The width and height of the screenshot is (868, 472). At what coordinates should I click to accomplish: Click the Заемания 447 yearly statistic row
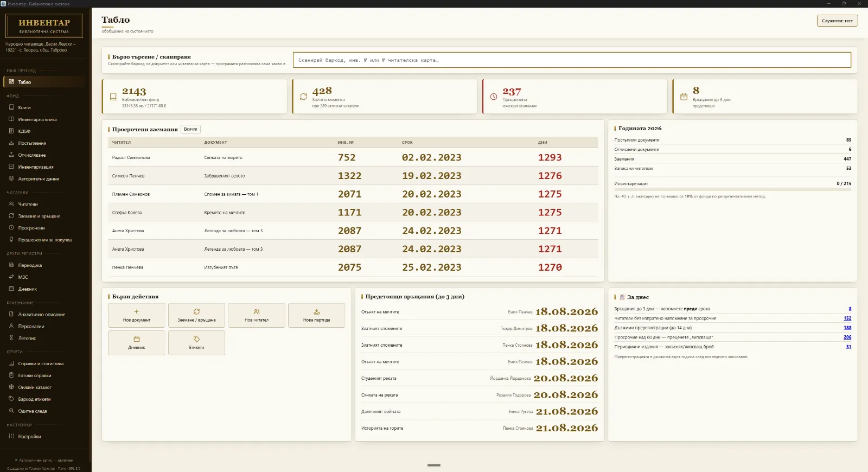coord(733,159)
